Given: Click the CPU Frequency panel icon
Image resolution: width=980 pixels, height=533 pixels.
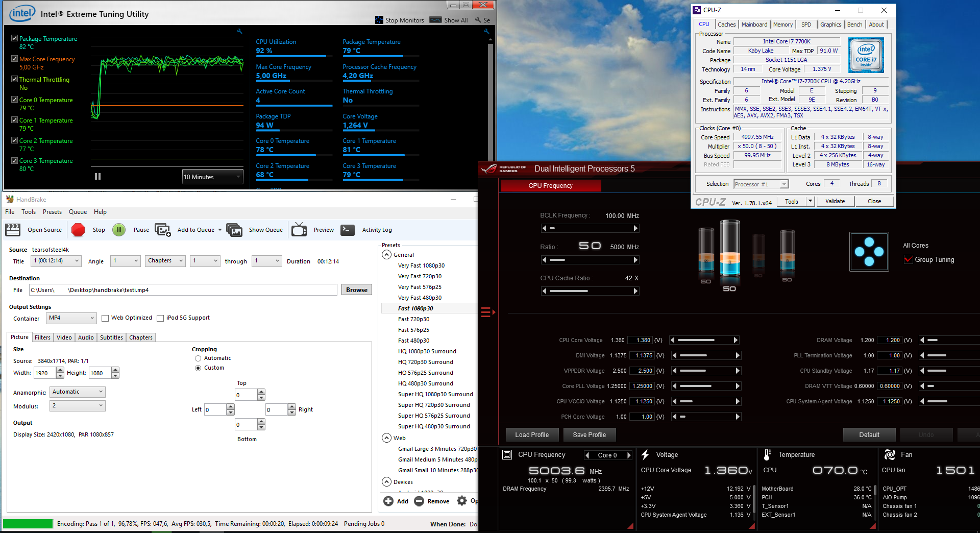Looking at the screenshot, I should 507,454.
